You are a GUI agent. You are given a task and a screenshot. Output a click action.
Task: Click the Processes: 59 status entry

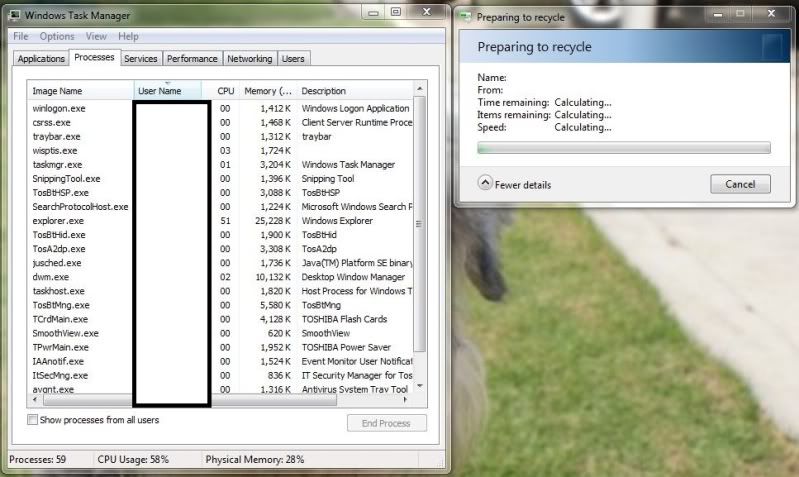click(x=38, y=460)
